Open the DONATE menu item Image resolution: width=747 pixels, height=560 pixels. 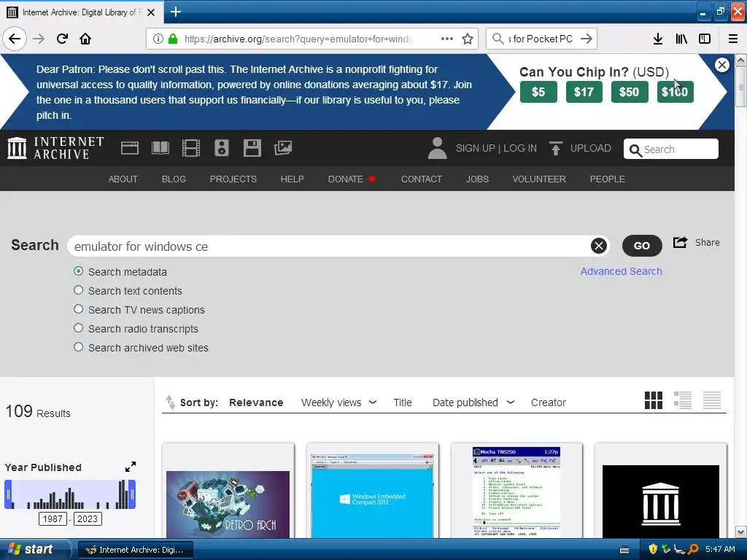352,179
